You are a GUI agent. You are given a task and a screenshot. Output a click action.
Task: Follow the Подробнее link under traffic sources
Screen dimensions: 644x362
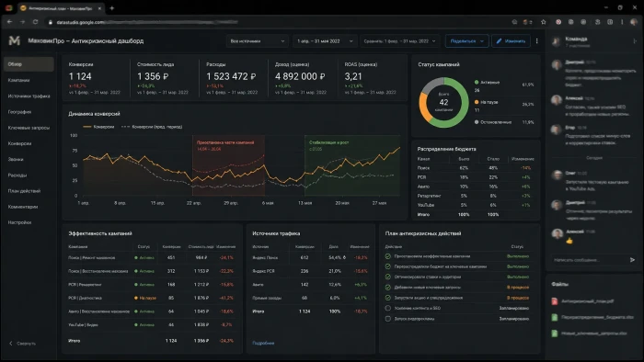pyautogui.click(x=263, y=343)
